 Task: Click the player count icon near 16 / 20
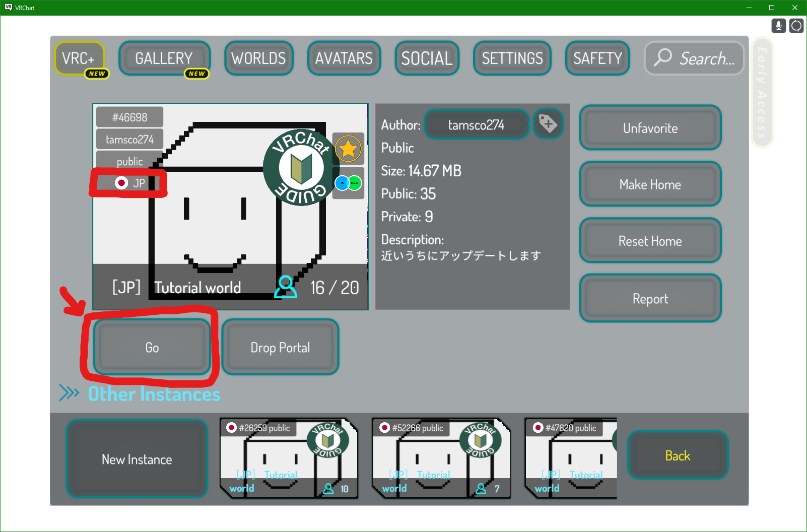pos(286,287)
